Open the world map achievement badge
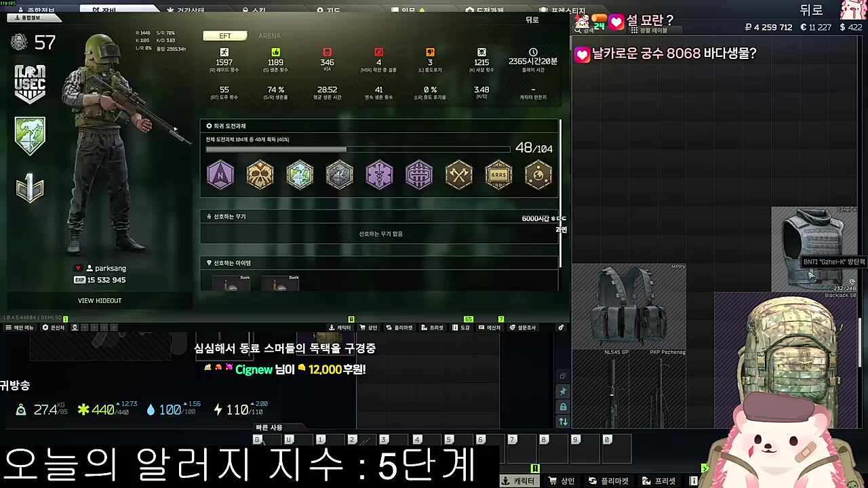The width and height of the screenshot is (868, 488). coord(300,175)
